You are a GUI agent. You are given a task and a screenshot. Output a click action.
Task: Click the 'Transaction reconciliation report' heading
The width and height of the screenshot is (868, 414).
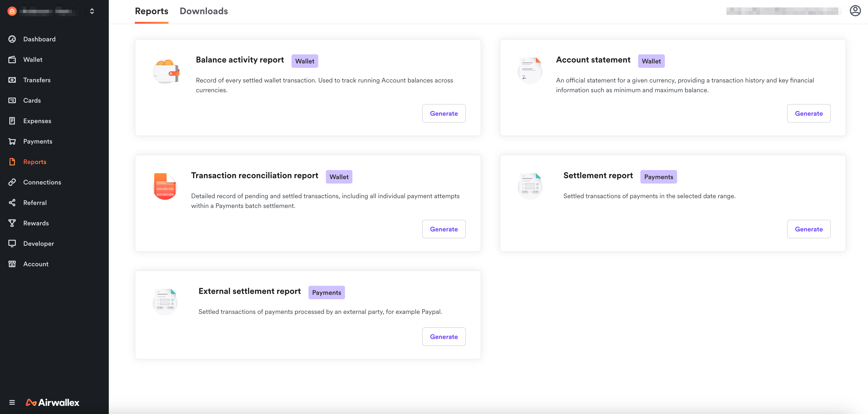(255, 175)
